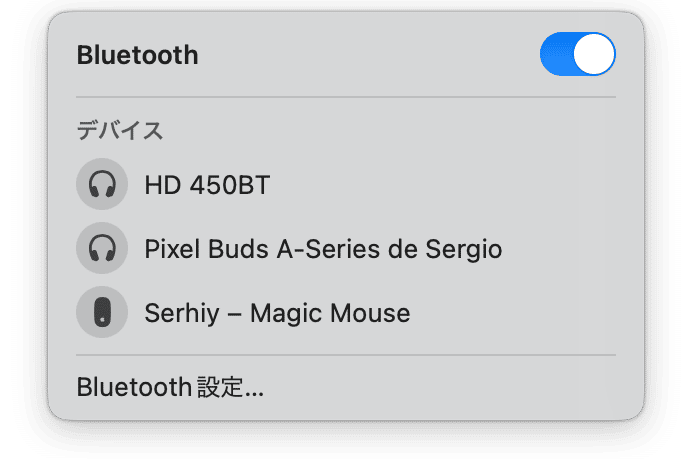Connect to HD 450BT headphones
The image size is (692, 476).
pyautogui.click(x=346, y=184)
